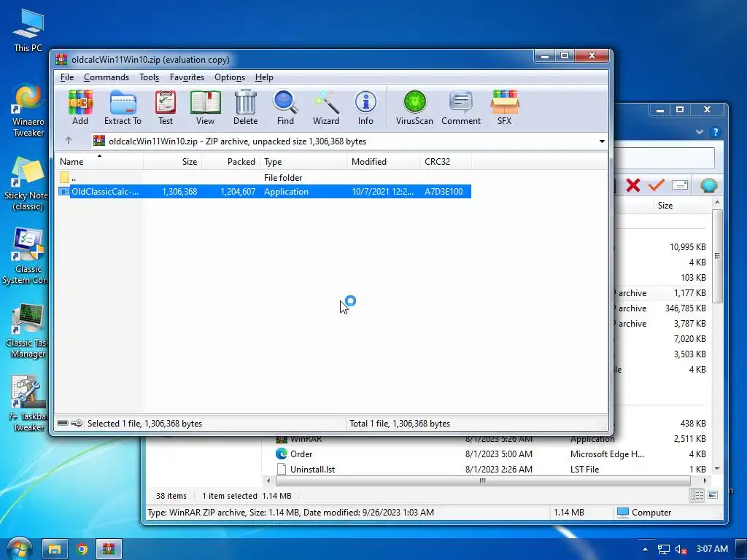Open Sticky Notes (classic) desktop icon

(27, 184)
